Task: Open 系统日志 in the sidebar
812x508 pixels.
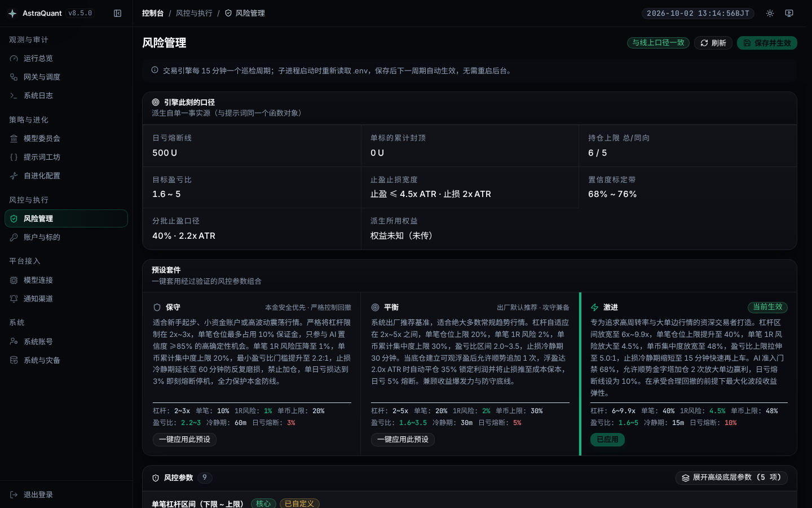Action: [x=67, y=95]
